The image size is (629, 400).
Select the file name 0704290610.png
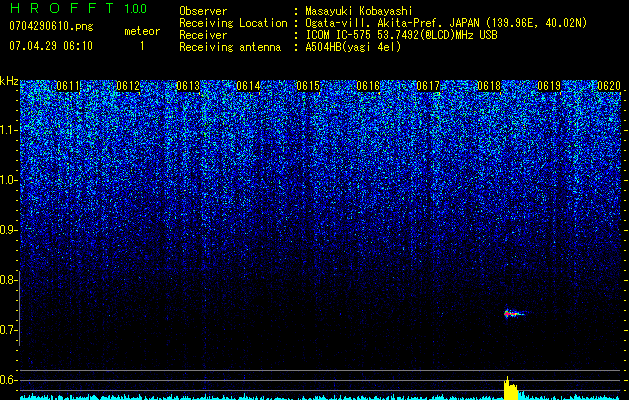(x=51, y=27)
